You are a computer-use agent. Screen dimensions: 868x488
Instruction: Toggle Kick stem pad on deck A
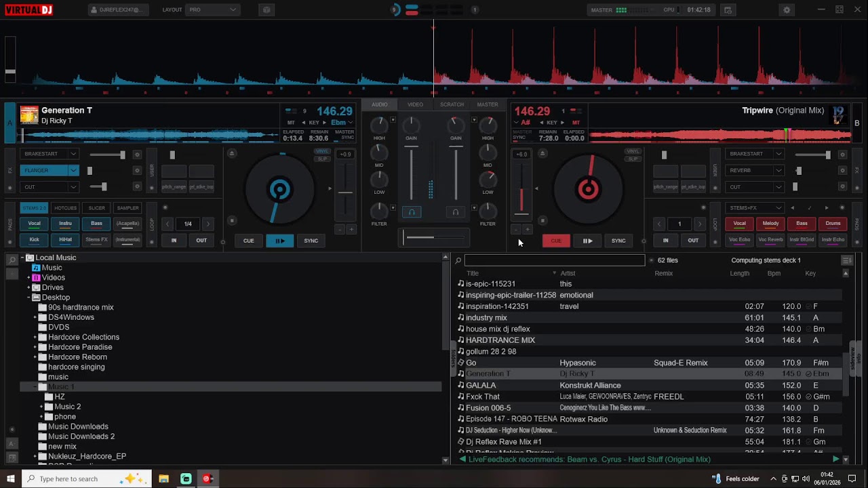coord(34,240)
